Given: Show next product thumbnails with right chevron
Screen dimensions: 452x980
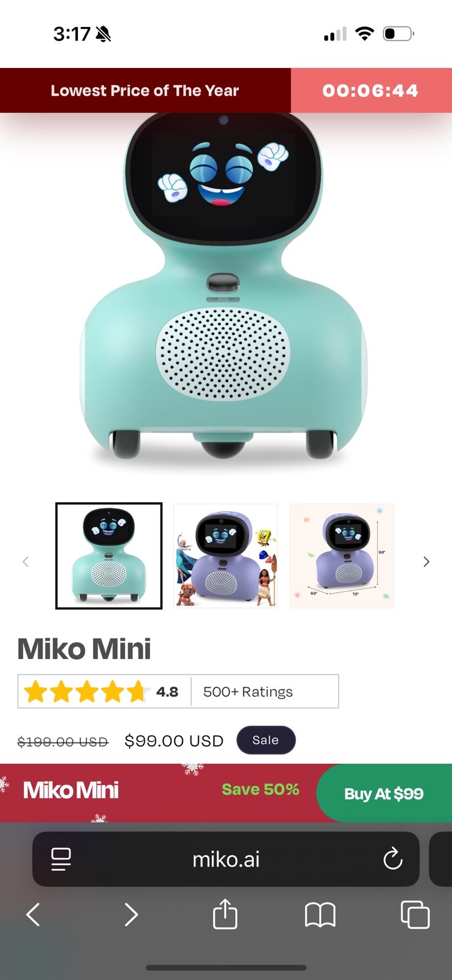Looking at the screenshot, I should tap(426, 562).
